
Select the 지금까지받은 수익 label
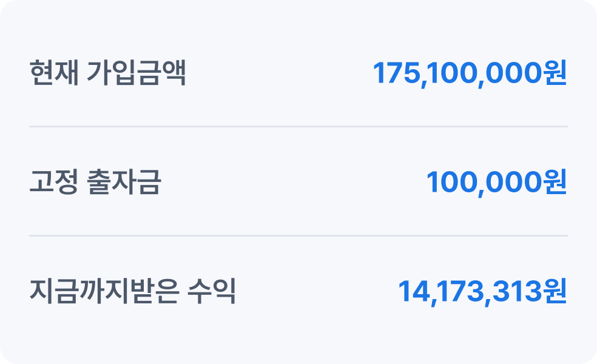pyautogui.click(x=132, y=291)
